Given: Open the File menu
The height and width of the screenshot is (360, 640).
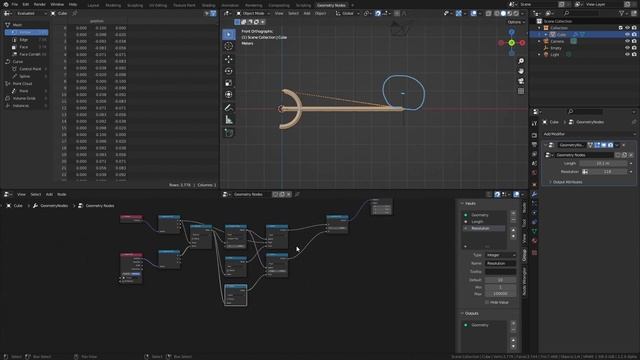Looking at the screenshot, I should 15,4.
